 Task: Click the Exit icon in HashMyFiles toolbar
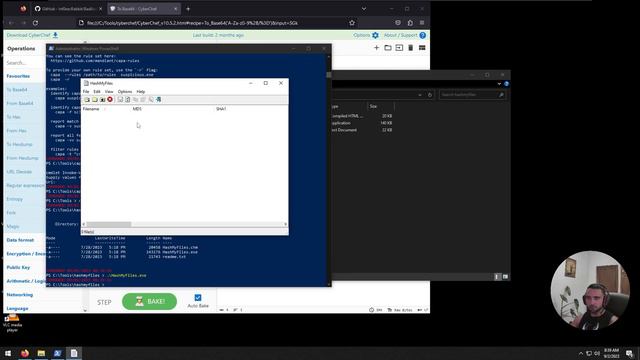click(159, 100)
